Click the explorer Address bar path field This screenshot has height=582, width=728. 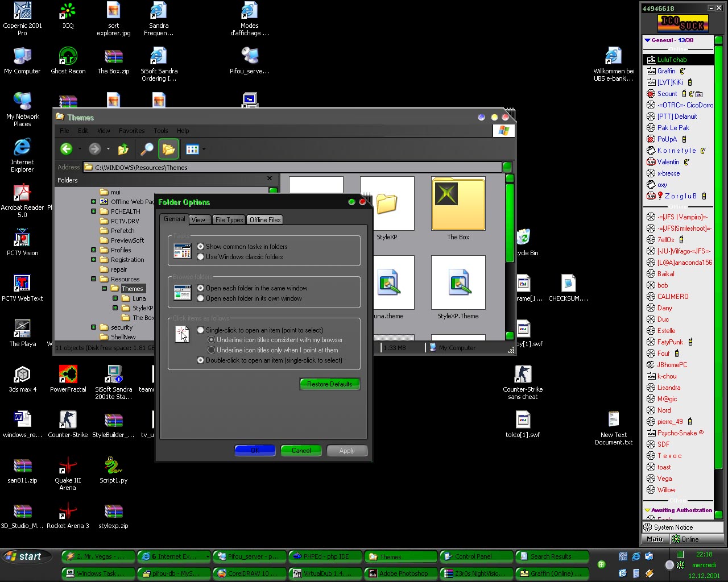[293, 168]
